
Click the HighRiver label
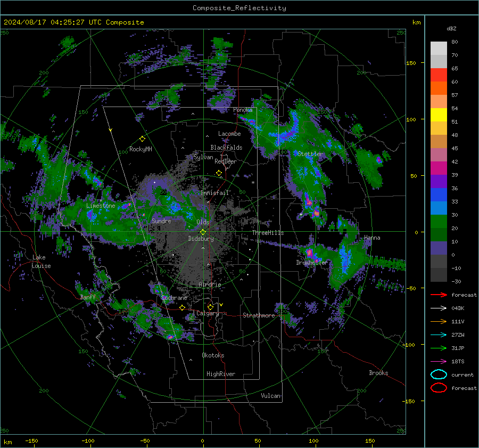click(x=221, y=374)
